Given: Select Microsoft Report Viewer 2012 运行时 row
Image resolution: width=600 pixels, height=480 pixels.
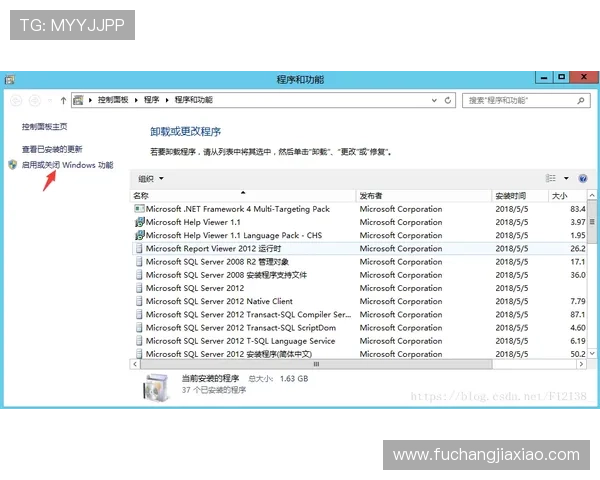Looking at the screenshot, I should 359,248.
